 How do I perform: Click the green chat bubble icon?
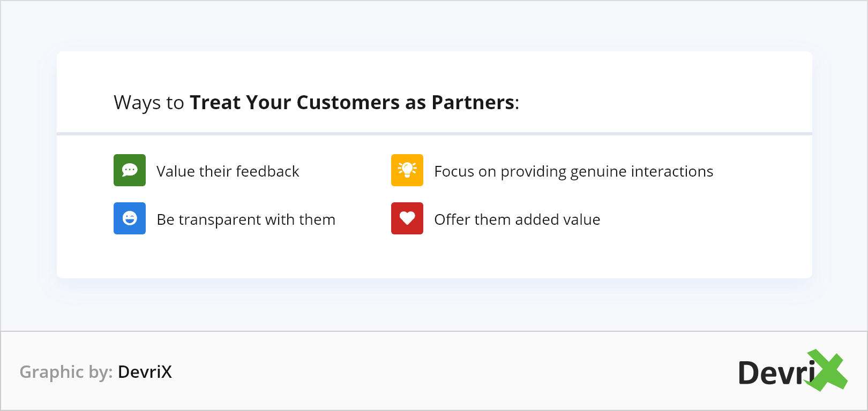tap(130, 170)
